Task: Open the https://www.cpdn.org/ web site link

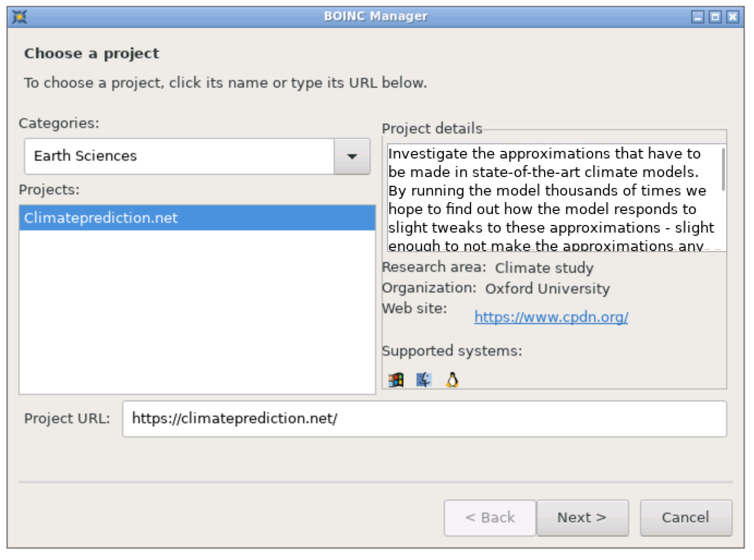Action: [551, 317]
